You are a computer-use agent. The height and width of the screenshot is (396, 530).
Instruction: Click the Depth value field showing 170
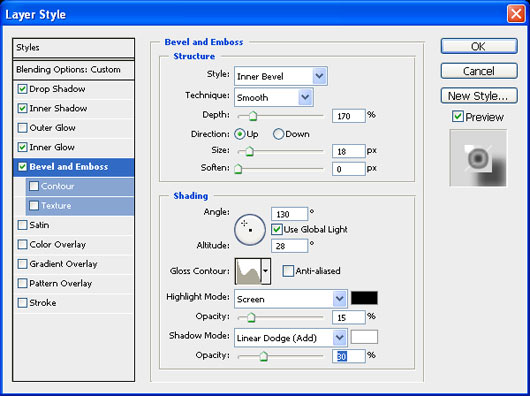(x=349, y=116)
